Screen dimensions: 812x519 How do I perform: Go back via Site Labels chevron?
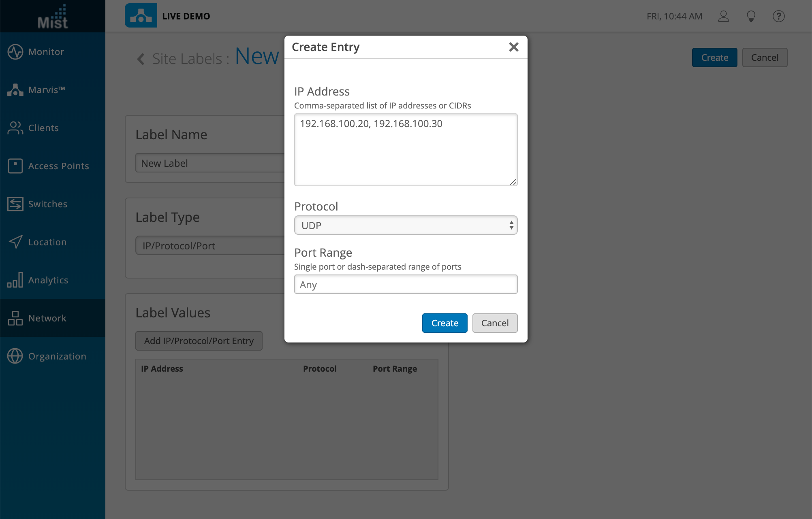[x=141, y=59]
